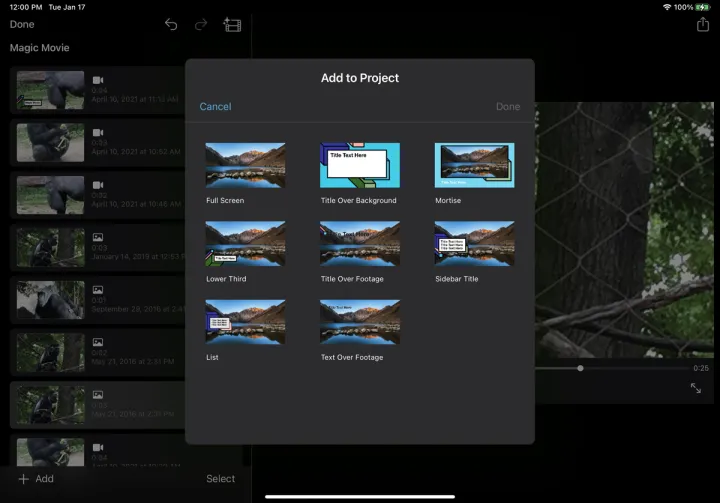The image size is (720, 503).
Task: Tap the Wi-Fi status icon
Action: pos(667,7)
